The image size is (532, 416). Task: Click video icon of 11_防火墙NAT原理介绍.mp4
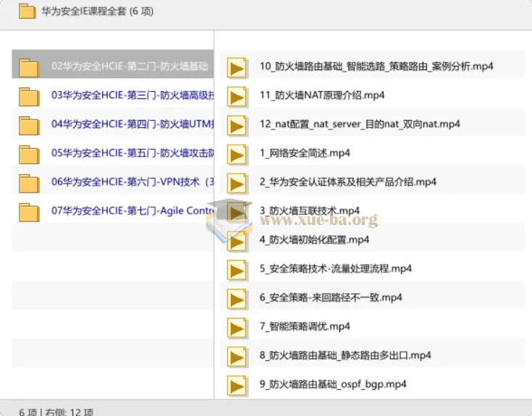237,97
